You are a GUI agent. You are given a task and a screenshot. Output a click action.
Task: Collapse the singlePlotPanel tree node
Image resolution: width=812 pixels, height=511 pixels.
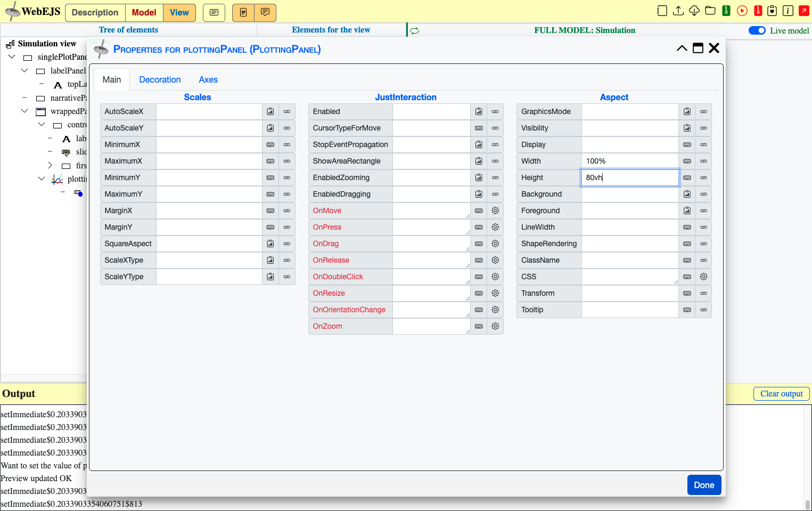coord(12,56)
